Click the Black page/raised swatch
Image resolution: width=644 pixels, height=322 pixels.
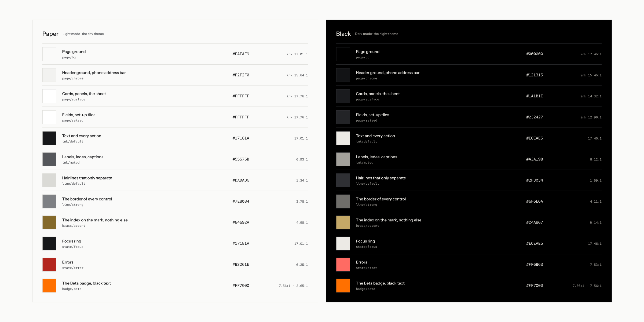(x=343, y=117)
